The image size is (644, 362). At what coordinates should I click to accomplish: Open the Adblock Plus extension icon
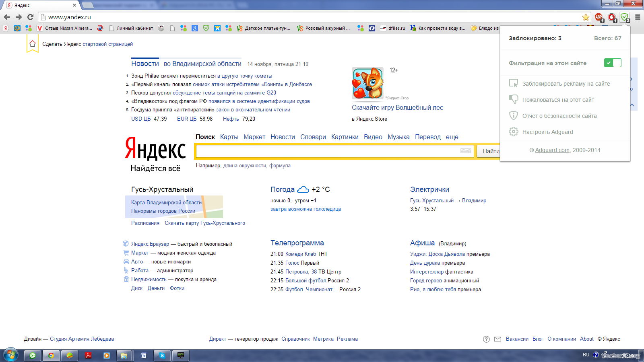tap(599, 17)
